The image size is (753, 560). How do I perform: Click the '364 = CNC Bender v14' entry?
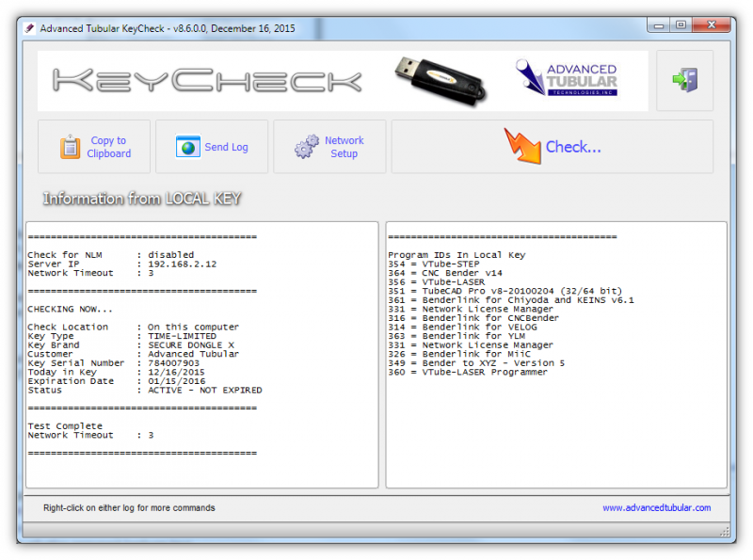(x=445, y=273)
